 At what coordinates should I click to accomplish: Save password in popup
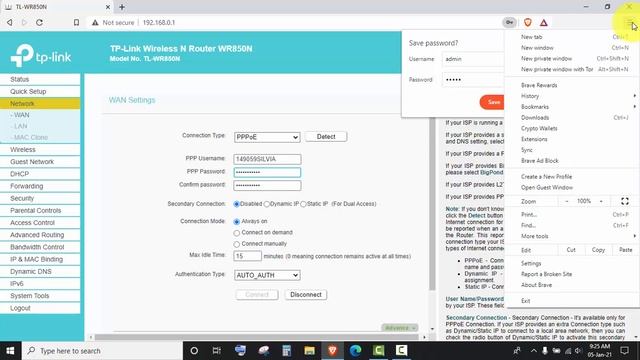[x=493, y=102]
